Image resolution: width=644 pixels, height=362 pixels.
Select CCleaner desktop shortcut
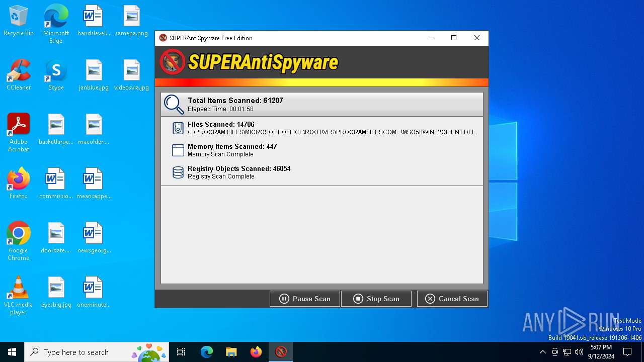(x=19, y=75)
